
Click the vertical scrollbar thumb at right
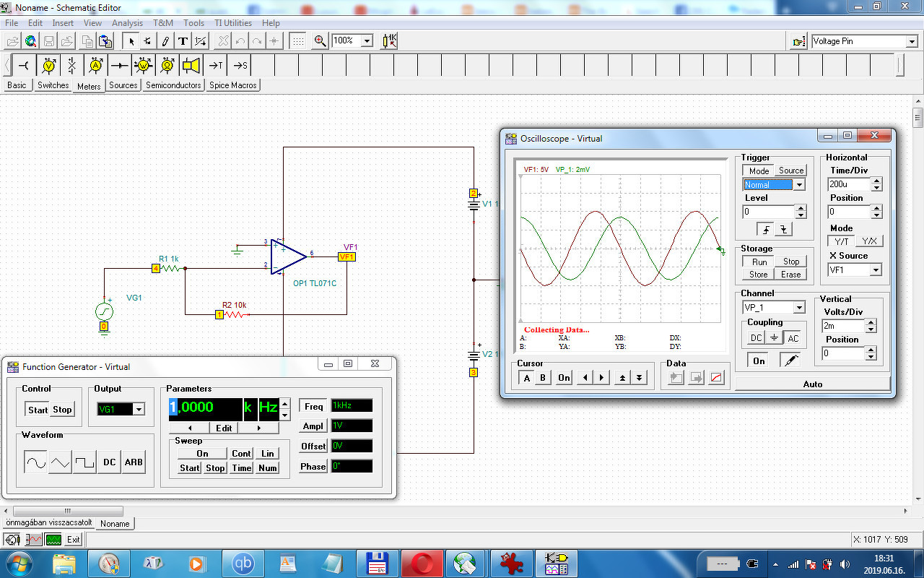(918, 117)
